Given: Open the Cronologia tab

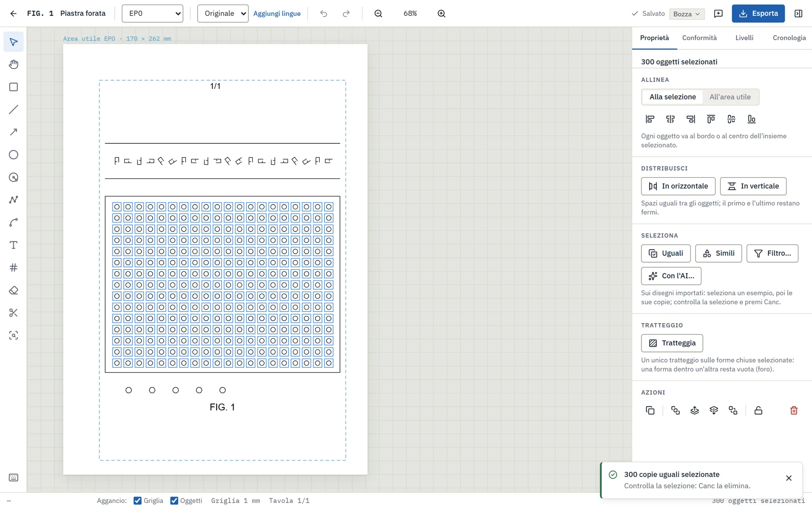Looking at the screenshot, I should pyautogui.click(x=789, y=38).
